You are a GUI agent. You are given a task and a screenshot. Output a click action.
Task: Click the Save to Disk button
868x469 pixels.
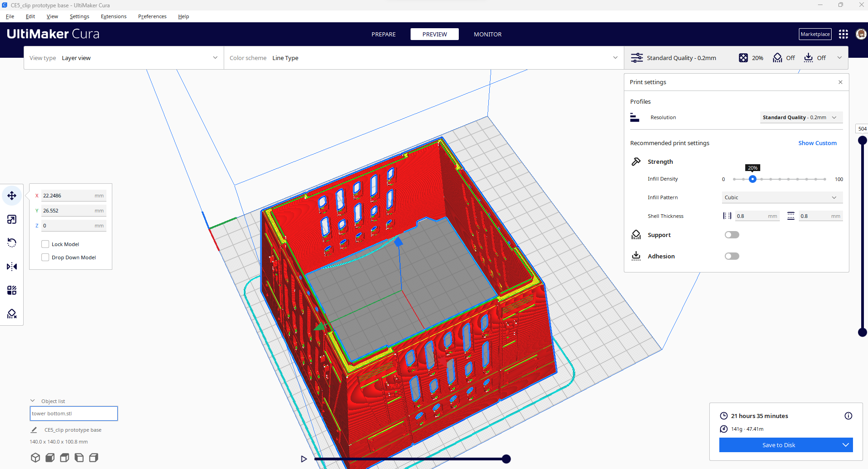coord(778,445)
